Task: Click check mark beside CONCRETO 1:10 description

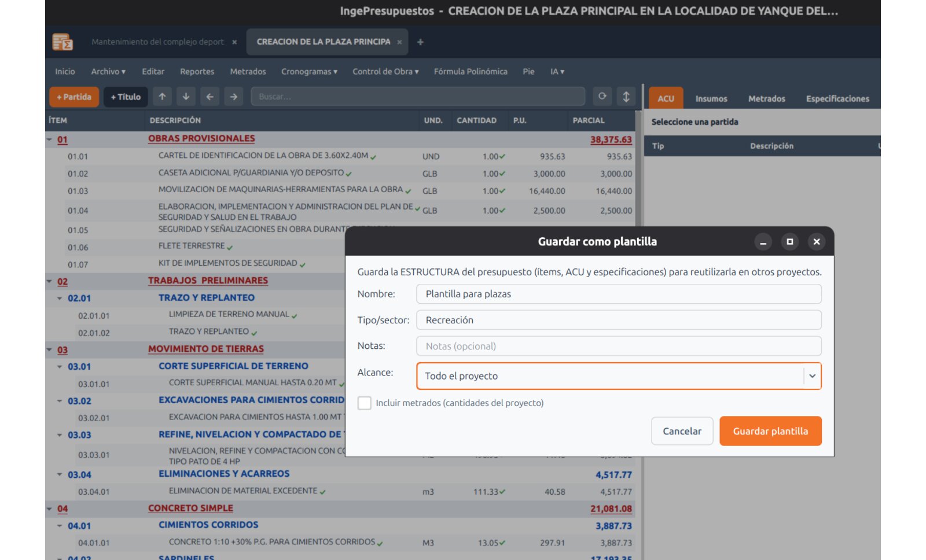Action: (x=380, y=543)
